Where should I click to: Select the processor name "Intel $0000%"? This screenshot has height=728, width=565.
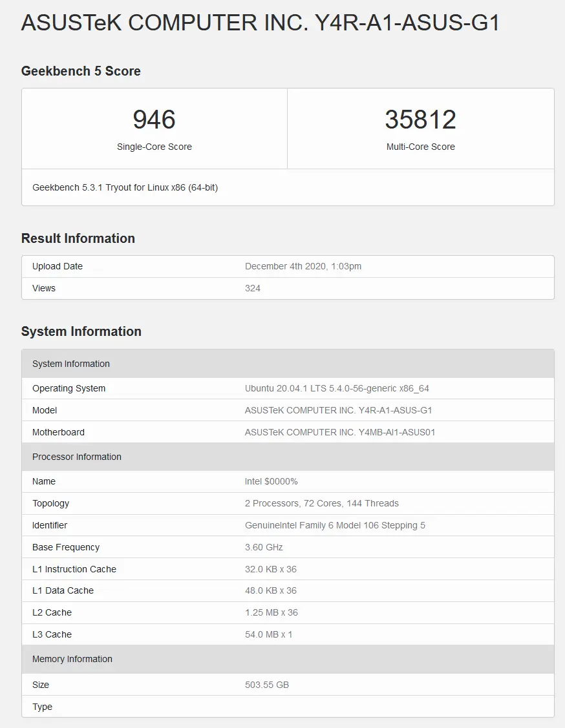272,481
